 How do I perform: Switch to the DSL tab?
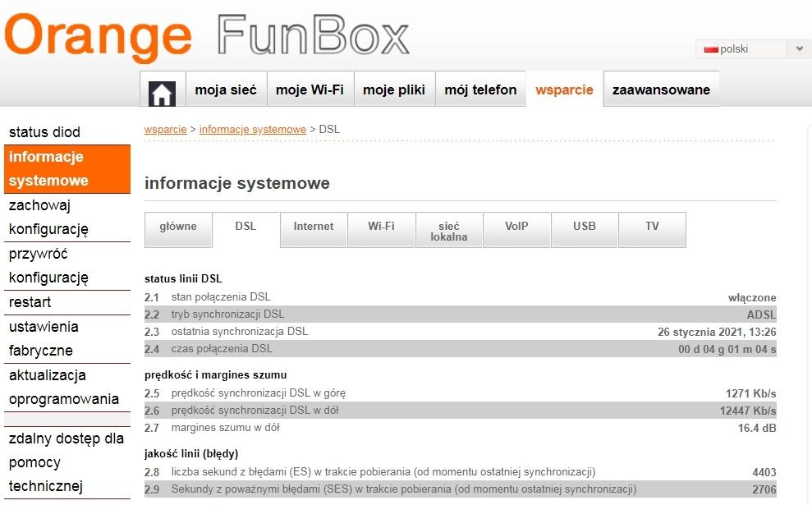tap(245, 229)
